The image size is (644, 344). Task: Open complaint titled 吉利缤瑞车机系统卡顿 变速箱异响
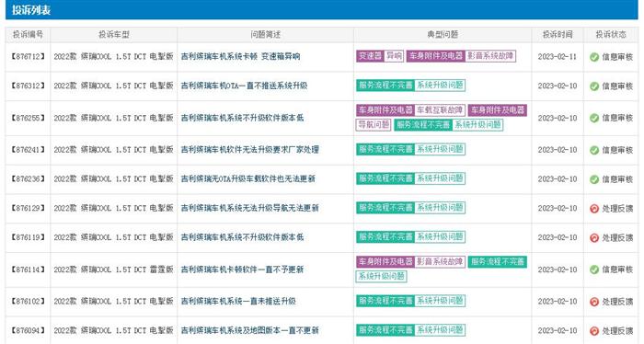[240, 57]
